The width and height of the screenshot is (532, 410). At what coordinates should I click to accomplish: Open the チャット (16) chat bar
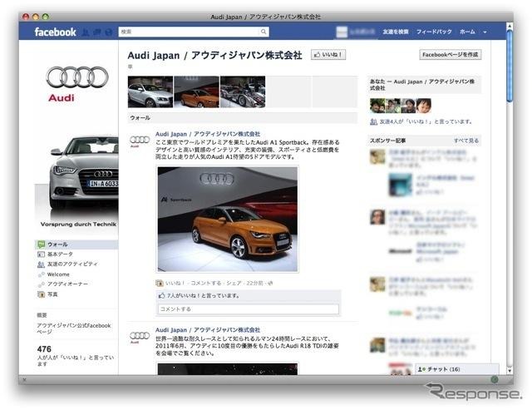pos(456,369)
